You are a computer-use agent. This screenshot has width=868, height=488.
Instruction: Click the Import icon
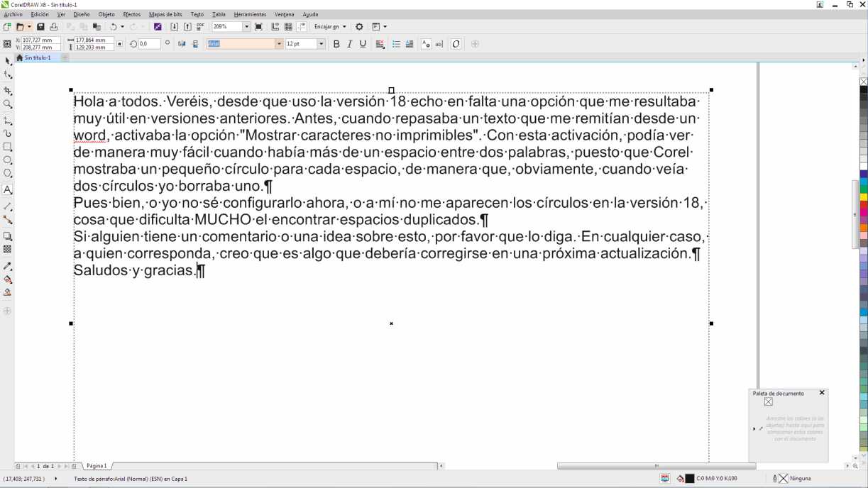coord(174,27)
